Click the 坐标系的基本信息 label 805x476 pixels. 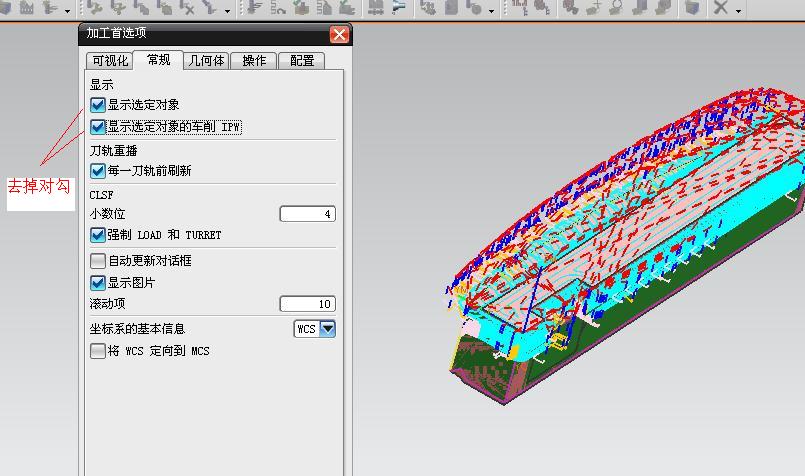coord(137,329)
